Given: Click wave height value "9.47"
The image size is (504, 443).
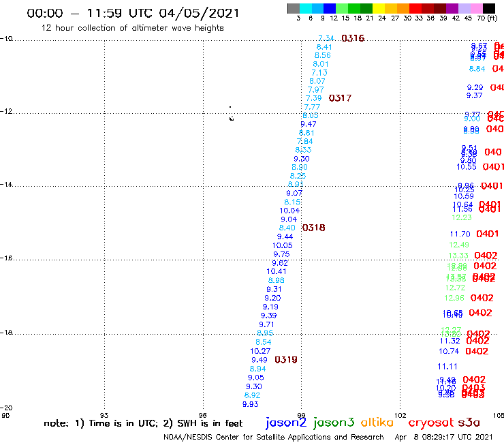Looking at the screenshot, I should 309,124.
